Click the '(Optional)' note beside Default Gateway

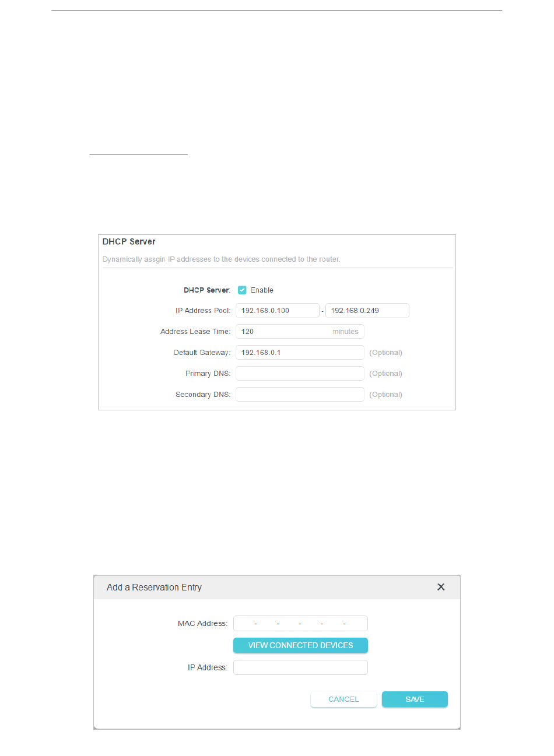click(385, 353)
